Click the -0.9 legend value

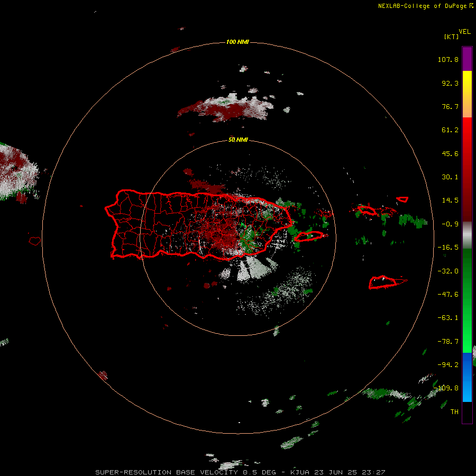tap(450, 224)
